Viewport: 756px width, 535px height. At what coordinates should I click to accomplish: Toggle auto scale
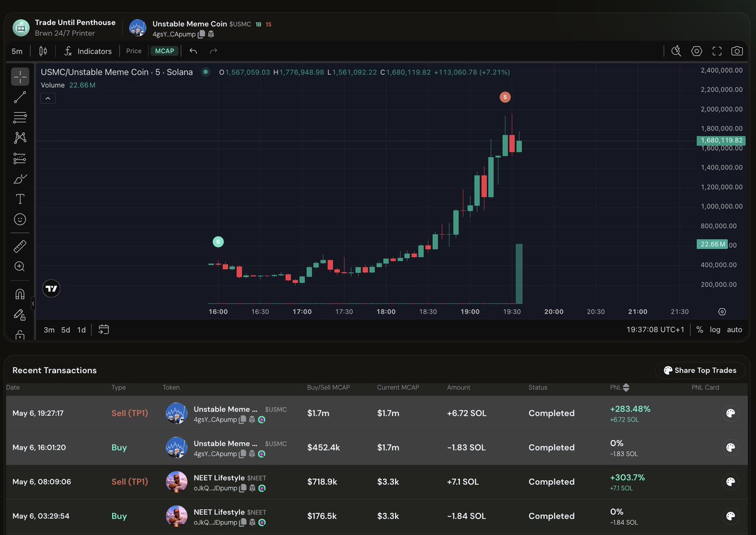[x=735, y=330]
